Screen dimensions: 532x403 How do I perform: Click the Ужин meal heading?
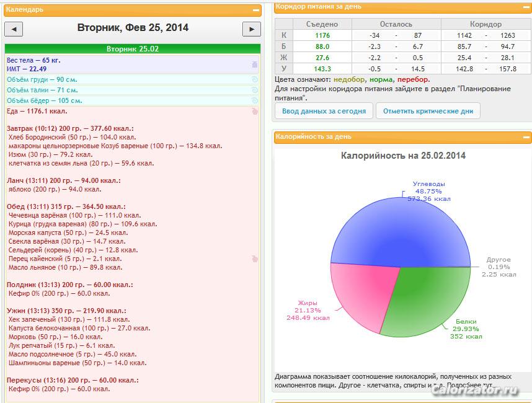point(66,310)
